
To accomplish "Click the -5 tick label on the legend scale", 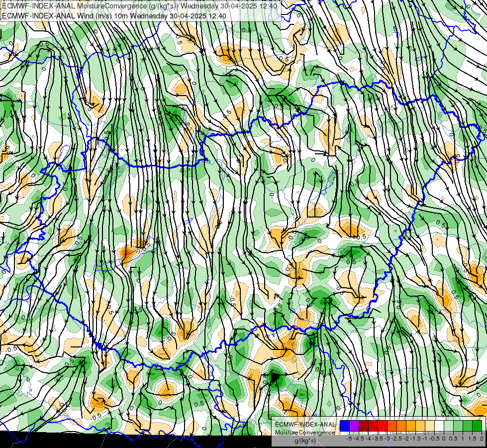I will point(349,439).
